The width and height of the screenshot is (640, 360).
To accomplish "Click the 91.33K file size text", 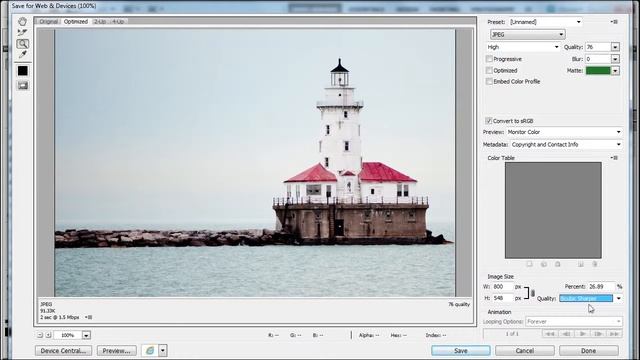I will pyautogui.click(x=47, y=311).
